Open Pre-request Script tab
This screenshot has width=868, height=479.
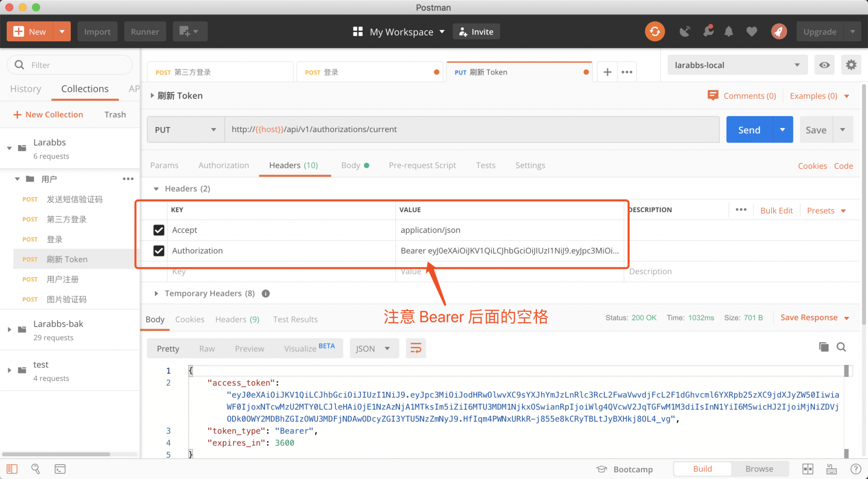pyautogui.click(x=422, y=165)
